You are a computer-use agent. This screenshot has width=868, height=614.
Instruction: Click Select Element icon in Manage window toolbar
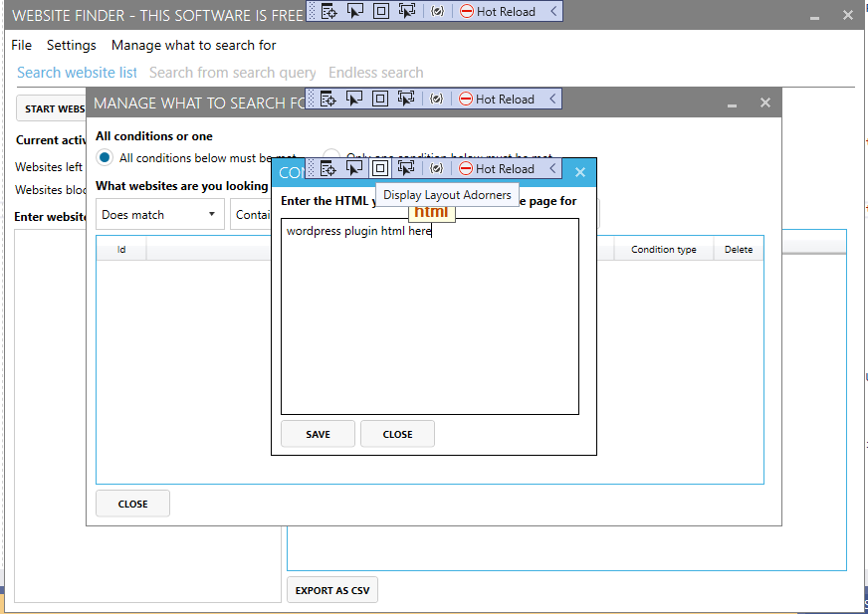(353, 99)
